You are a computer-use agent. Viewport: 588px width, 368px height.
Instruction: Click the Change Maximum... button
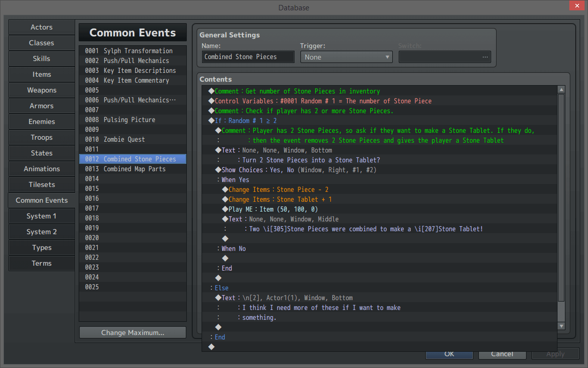click(133, 333)
